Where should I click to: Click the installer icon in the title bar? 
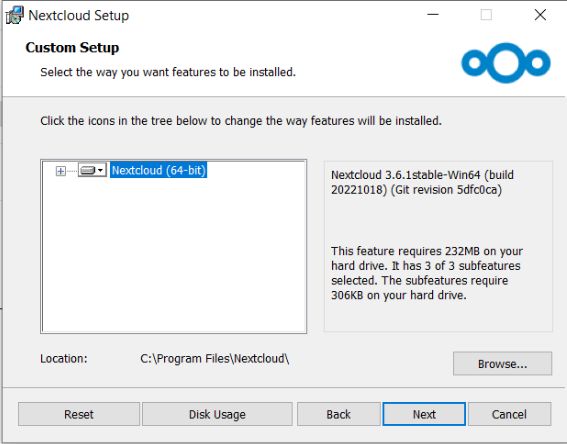[x=14, y=16]
